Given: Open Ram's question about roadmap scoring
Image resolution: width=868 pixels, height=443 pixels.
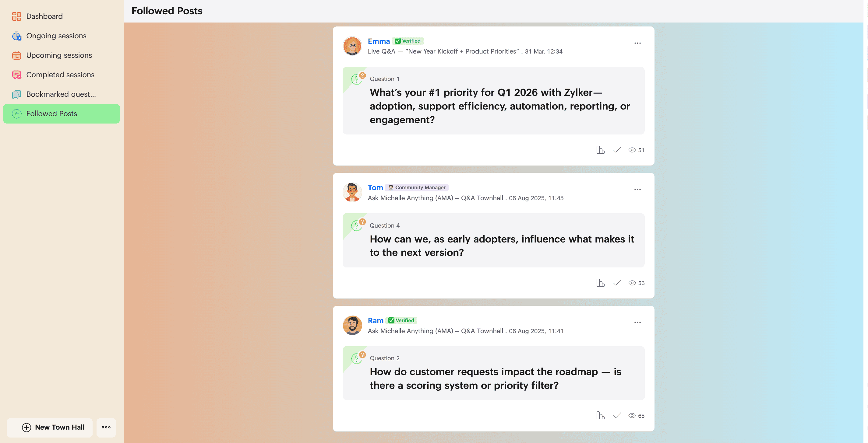Looking at the screenshot, I should 495,378.
